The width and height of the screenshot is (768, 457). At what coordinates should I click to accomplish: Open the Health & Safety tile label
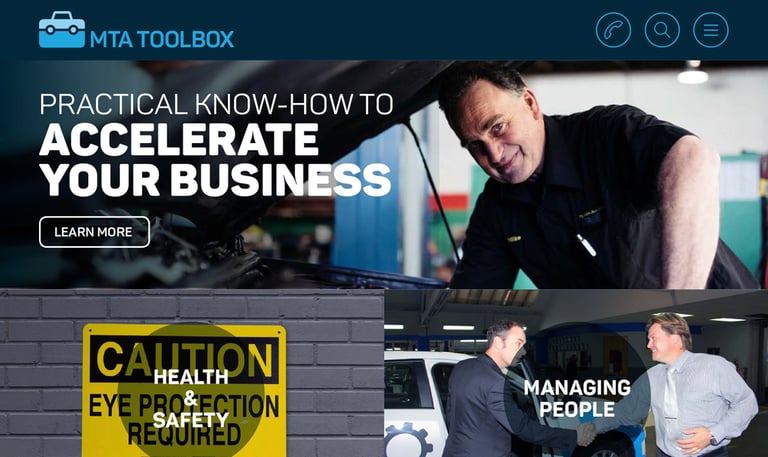click(191, 398)
